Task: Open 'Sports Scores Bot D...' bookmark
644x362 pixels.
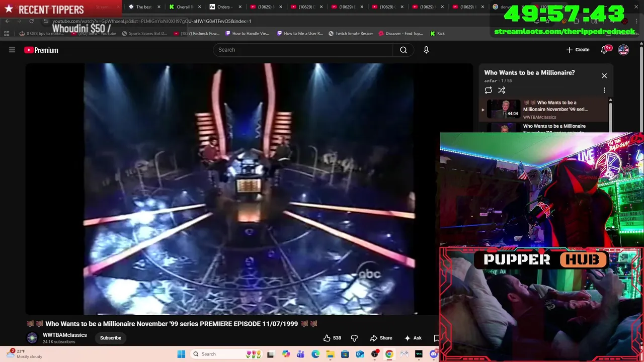Action: click(144, 33)
